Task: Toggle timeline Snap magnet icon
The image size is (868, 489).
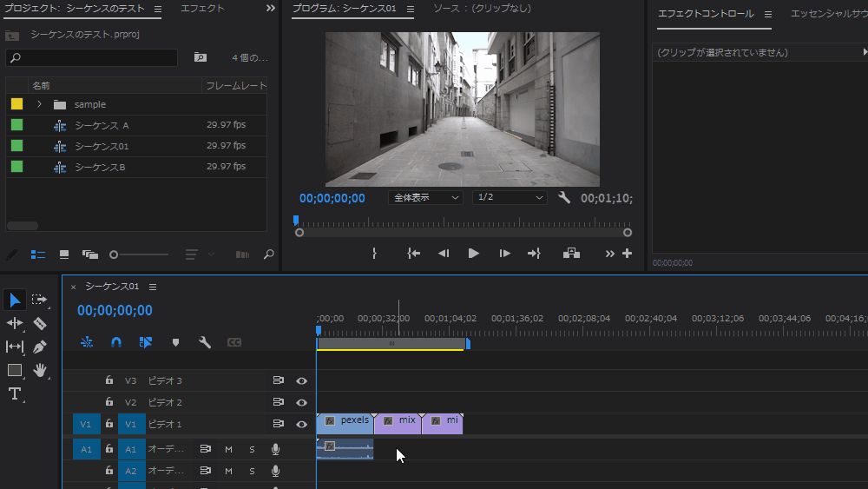Action: 116,342
